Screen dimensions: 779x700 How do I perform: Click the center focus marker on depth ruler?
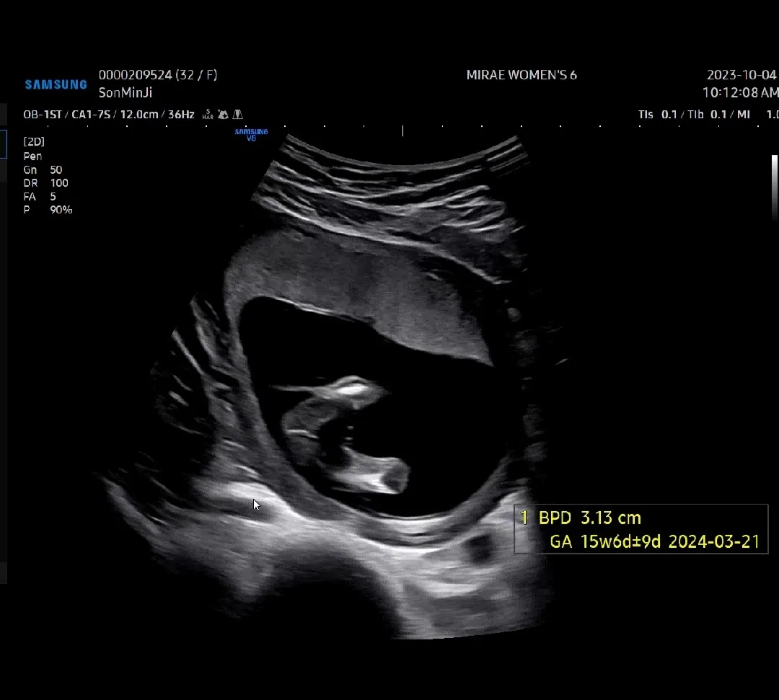point(403,130)
